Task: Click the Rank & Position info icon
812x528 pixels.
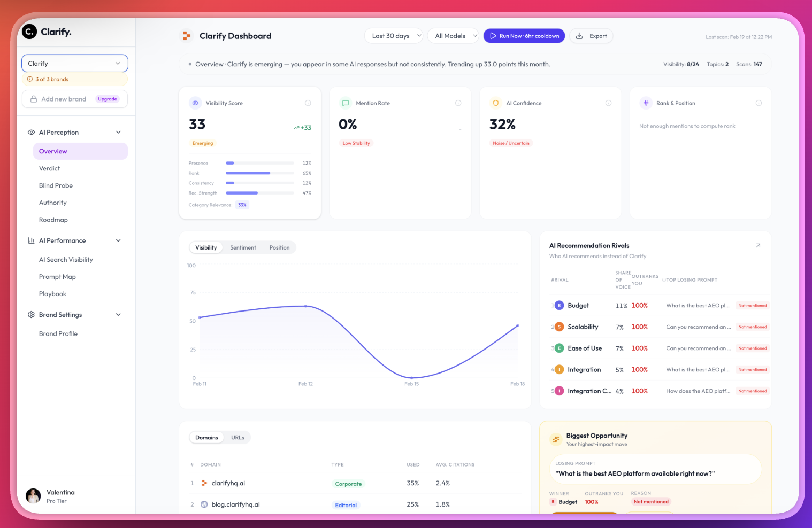Action: tap(759, 103)
